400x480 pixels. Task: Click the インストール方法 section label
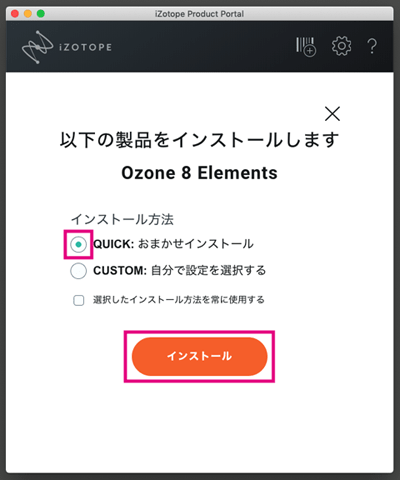pos(122,219)
